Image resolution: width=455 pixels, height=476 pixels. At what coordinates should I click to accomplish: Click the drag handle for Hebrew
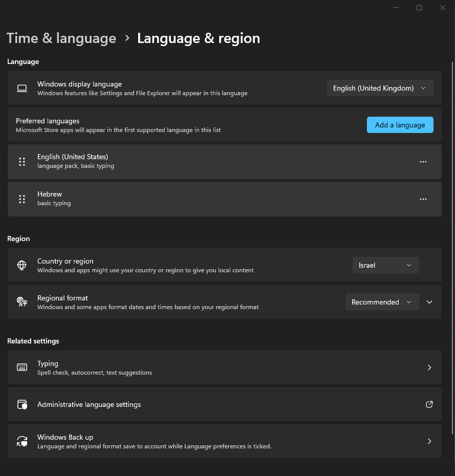tap(22, 199)
